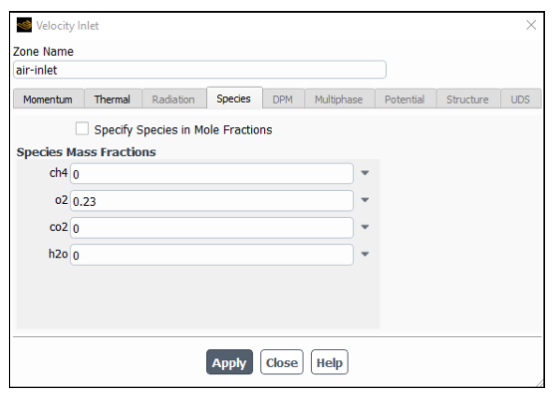
Task: Expand the o2 mass fraction dropdown arrow
Action: click(x=365, y=200)
